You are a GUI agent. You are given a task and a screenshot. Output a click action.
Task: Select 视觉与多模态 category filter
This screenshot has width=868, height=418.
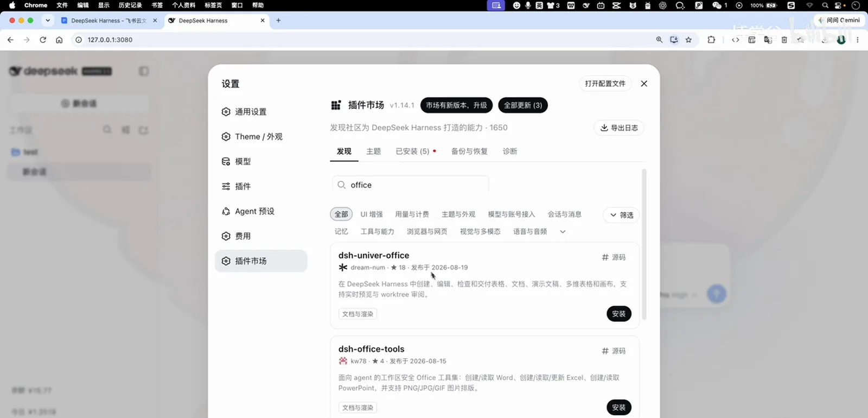pos(480,232)
